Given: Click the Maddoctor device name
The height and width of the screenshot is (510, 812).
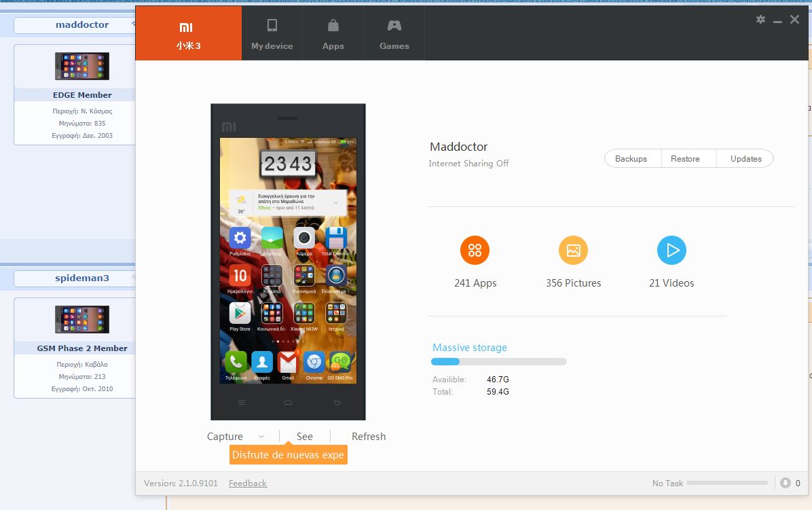Looking at the screenshot, I should (x=458, y=147).
